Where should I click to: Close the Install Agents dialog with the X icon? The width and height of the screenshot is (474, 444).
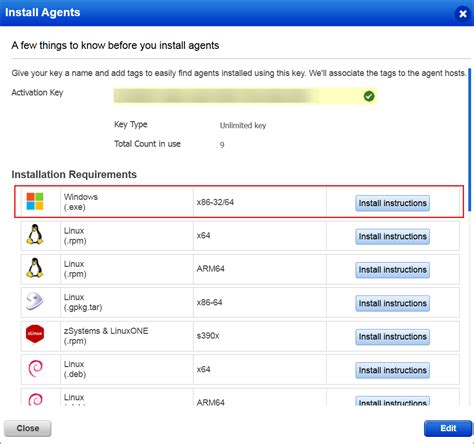463,14
